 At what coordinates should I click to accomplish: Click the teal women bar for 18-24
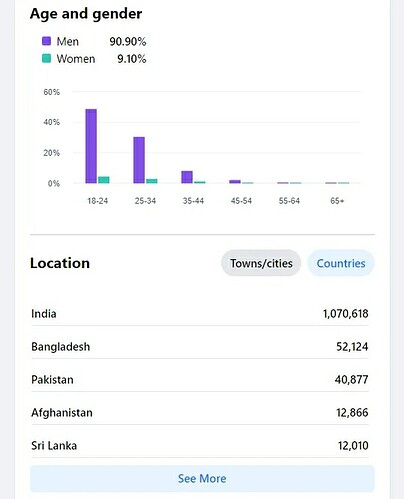[x=104, y=180]
